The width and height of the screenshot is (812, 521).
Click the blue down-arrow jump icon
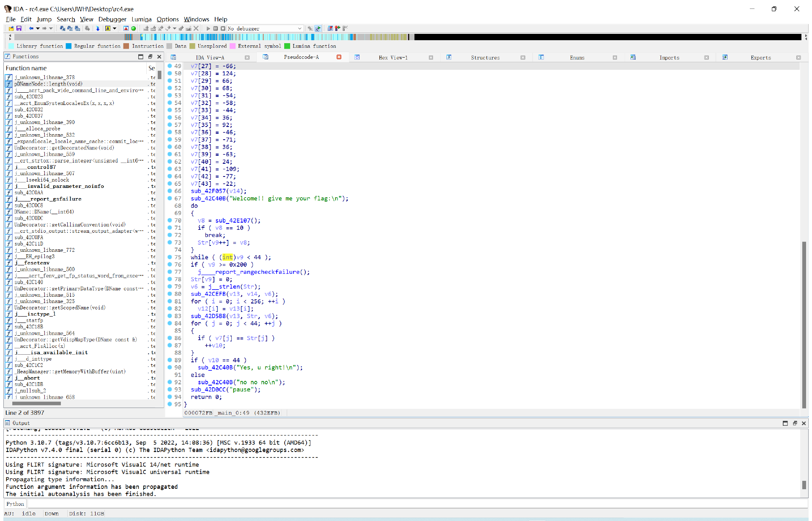tap(98, 28)
